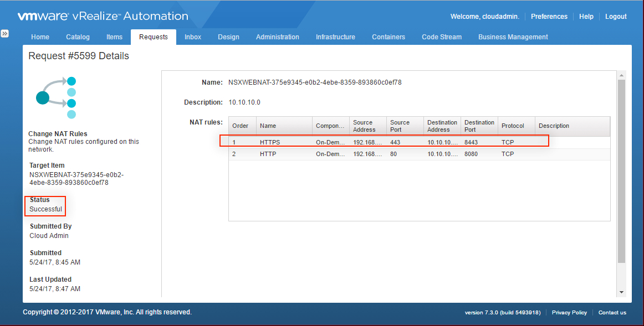Select the Business Management tab
The height and width of the screenshot is (326, 644).
[x=513, y=37]
